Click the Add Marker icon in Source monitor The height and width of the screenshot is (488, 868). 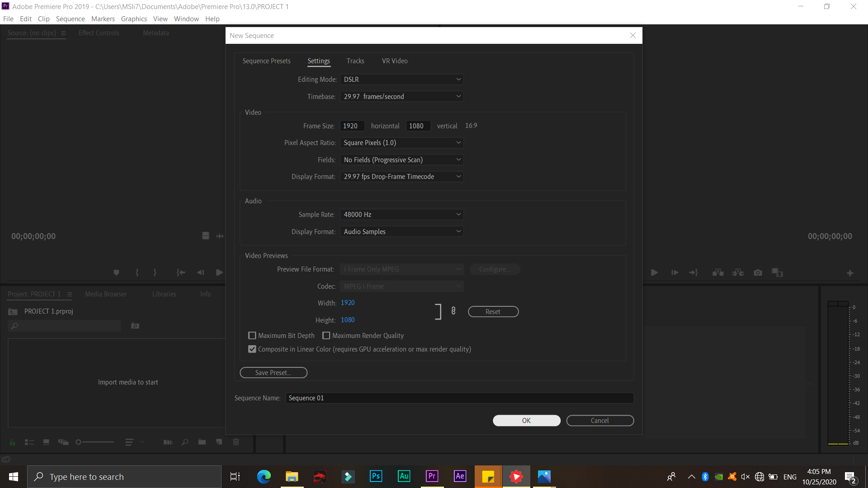116,272
